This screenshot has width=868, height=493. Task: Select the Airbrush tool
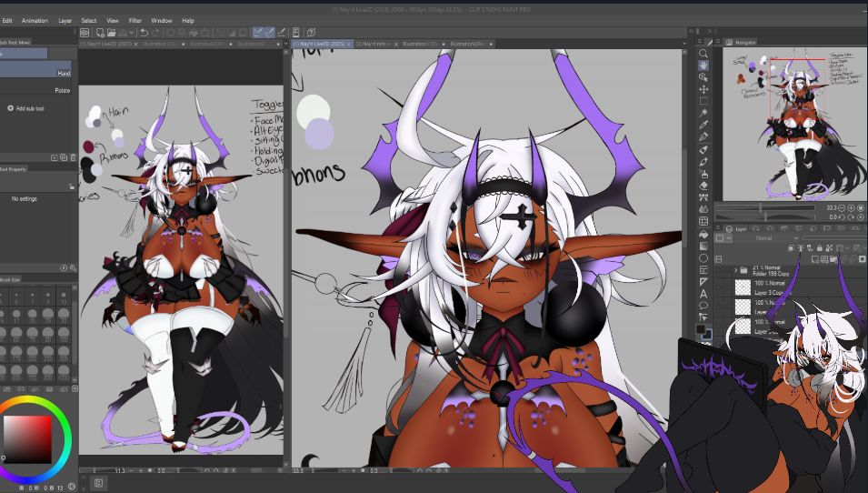click(x=703, y=174)
